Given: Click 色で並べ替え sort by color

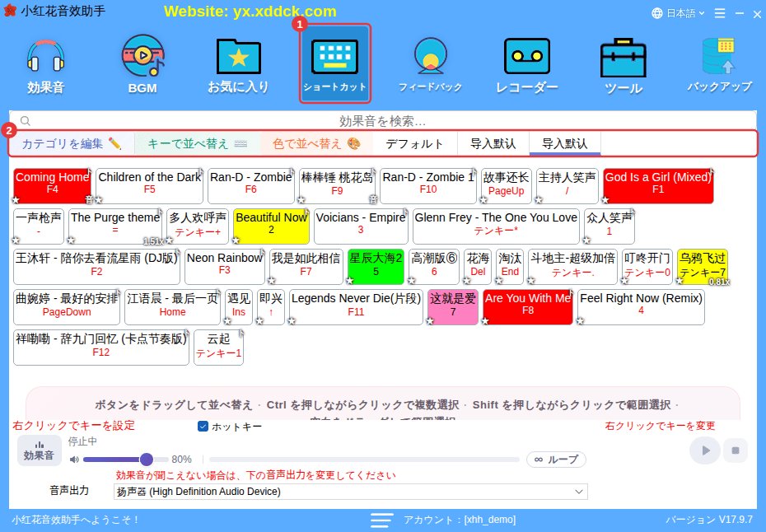Looking at the screenshot, I should tap(316, 143).
